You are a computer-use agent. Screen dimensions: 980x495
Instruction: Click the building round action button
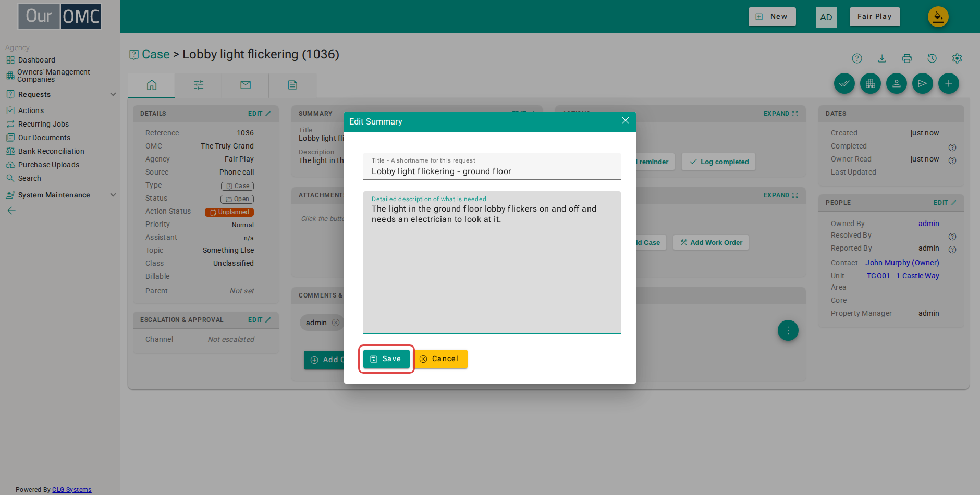pyautogui.click(x=871, y=83)
